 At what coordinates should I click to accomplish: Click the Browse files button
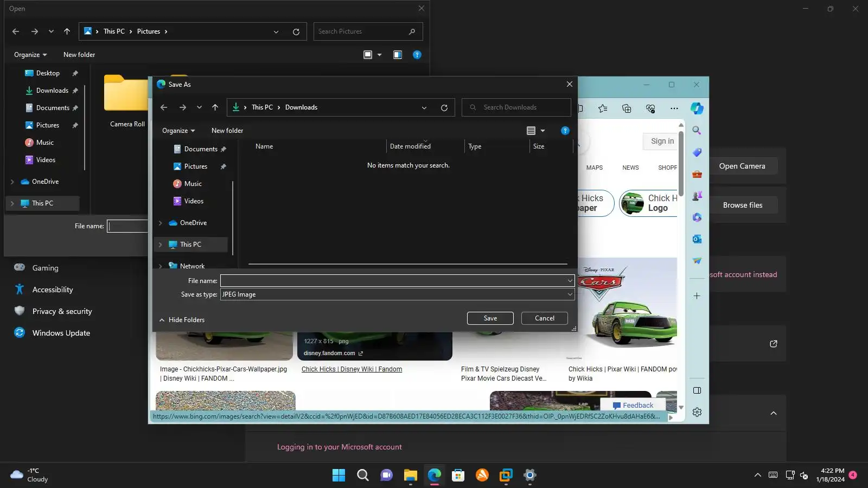tap(743, 205)
